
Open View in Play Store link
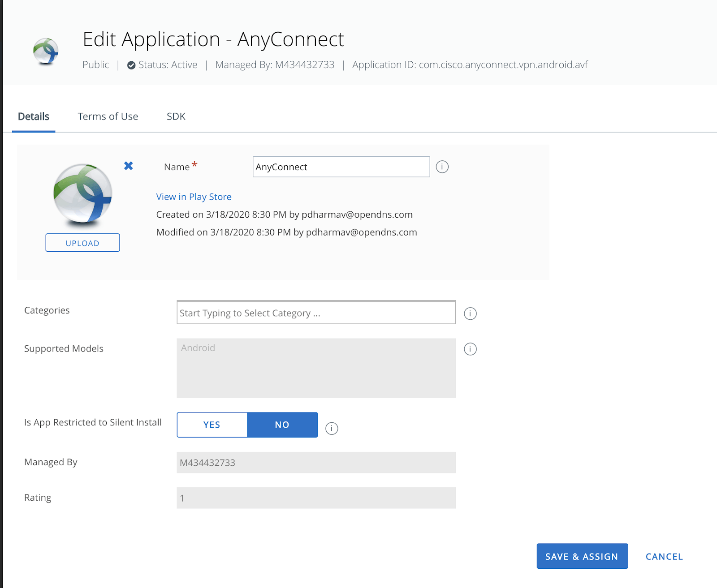point(194,197)
